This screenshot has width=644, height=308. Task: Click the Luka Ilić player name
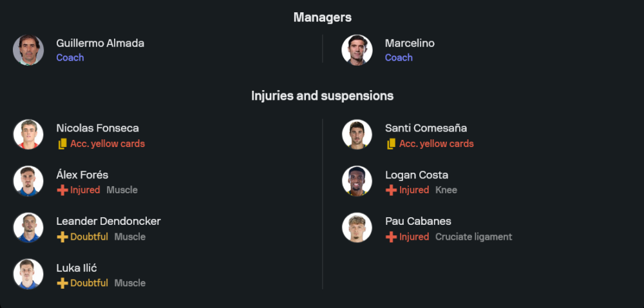point(77,267)
